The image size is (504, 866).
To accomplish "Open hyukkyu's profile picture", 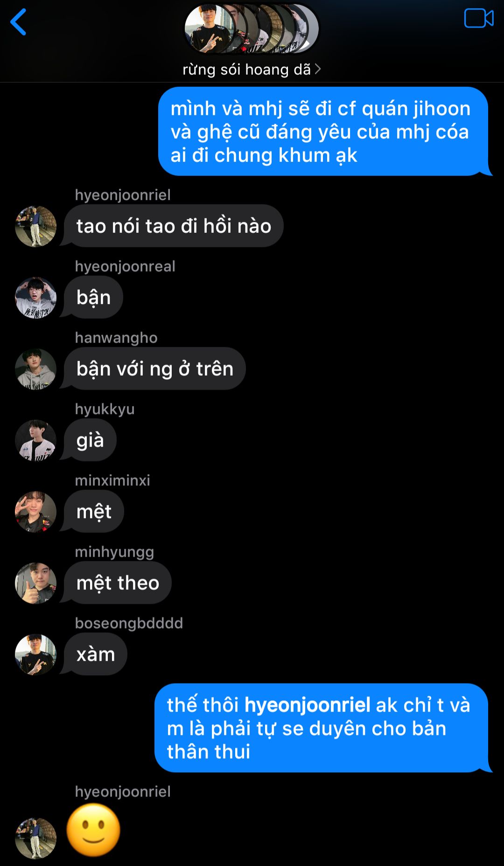I will 36,440.
